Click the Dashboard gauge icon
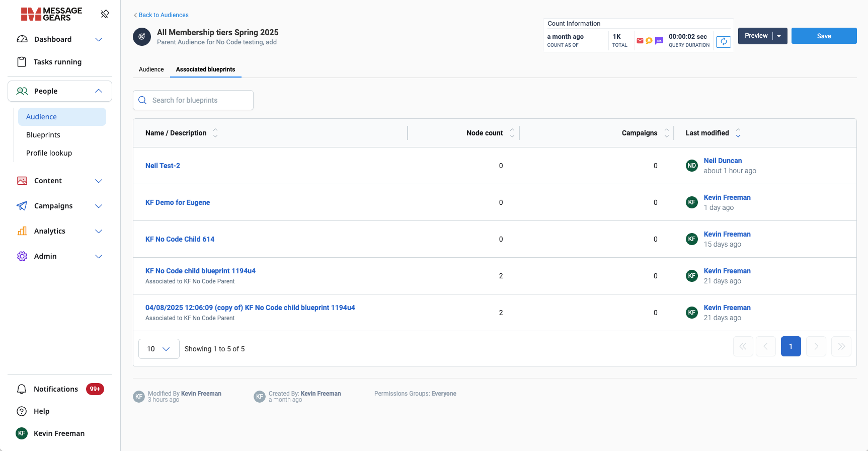This screenshot has width=868, height=451. [x=22, y=39]
